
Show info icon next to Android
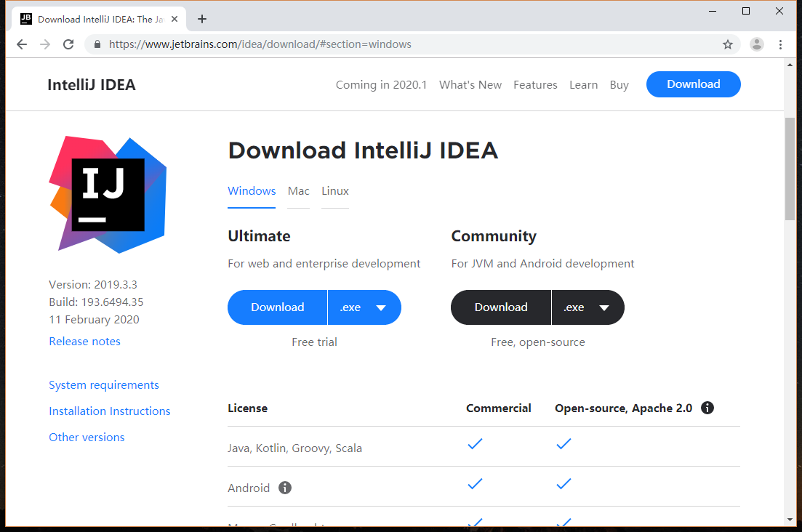(285, 488)
